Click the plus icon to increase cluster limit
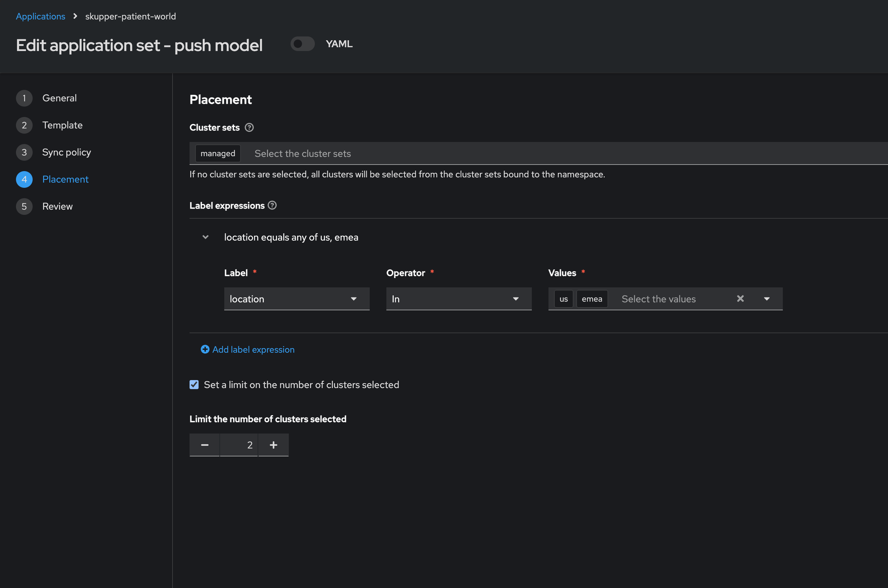888x588 pixels. pos(273,445)
